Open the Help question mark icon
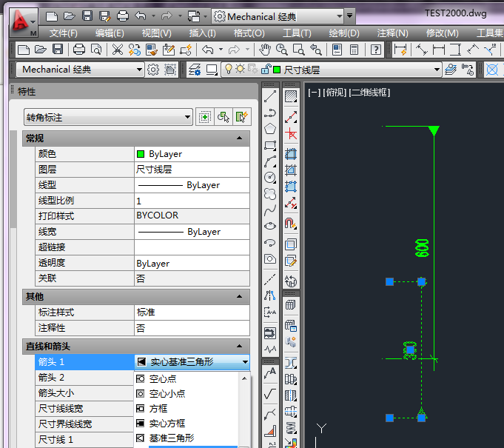This screenshot has height=448, width=504. pyautogui.click(x=377, y=50)
